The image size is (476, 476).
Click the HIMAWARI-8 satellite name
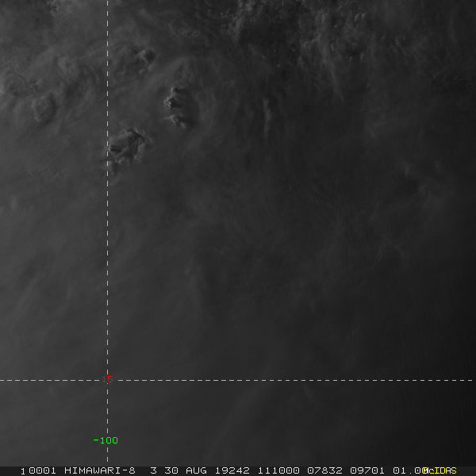click(100, 470)
